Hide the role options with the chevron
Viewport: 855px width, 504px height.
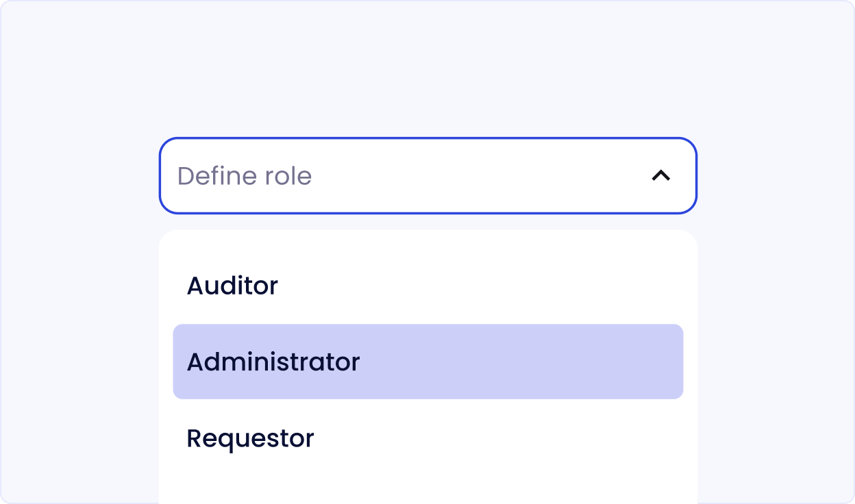[x=660, y=176]
